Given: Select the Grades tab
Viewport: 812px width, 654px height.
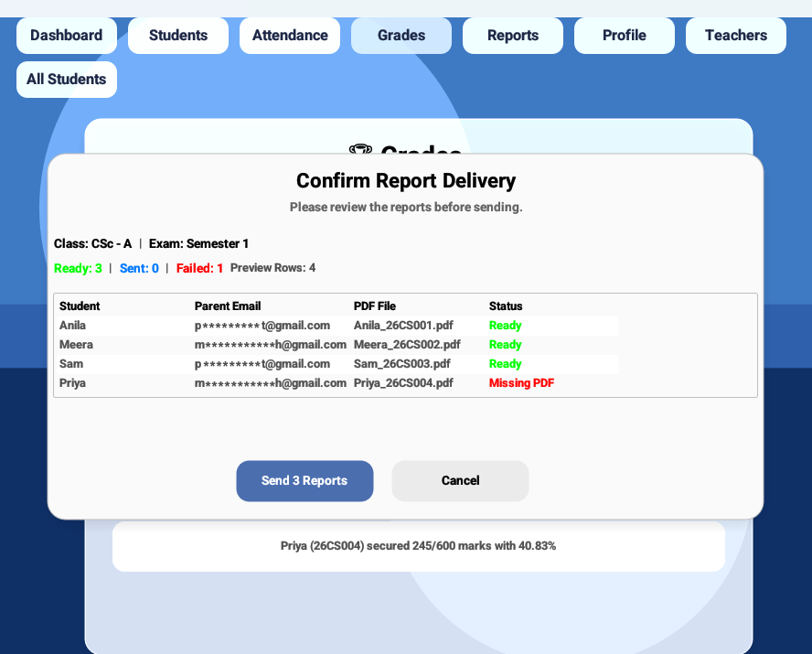Looking at the screenshot, I should tap(401, 35).
